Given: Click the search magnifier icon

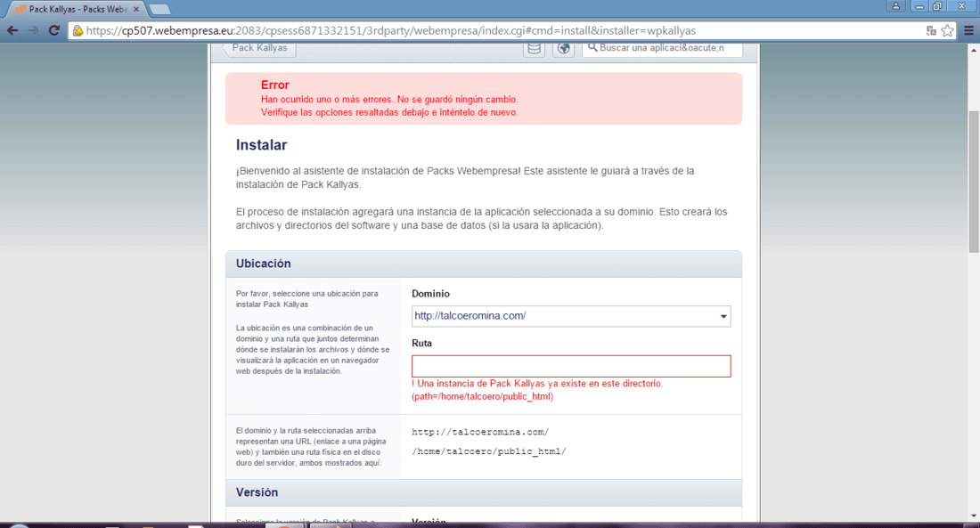Looking at the screenshot, I should 592,47.
